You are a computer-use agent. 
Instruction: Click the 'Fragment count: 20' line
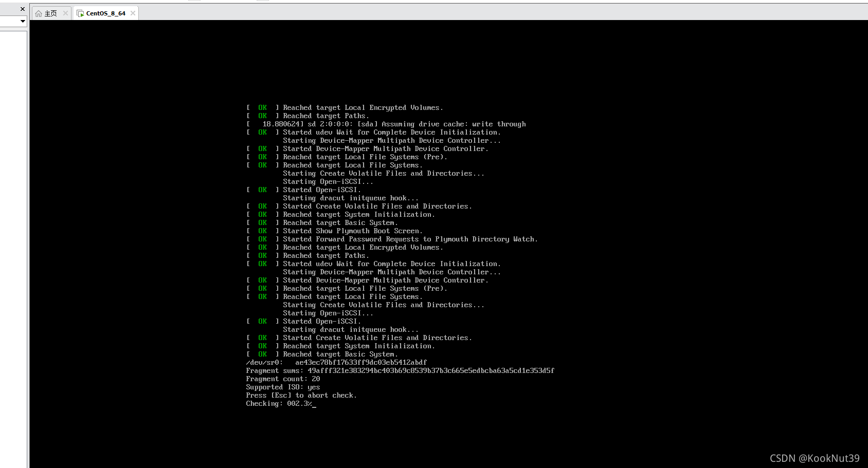pyautogui.click(x=283, y=379)
